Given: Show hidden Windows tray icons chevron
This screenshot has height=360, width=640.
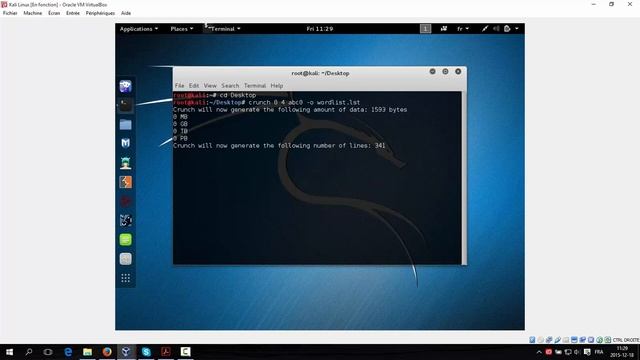Looking at the screenshot, I should click(539, 352).
